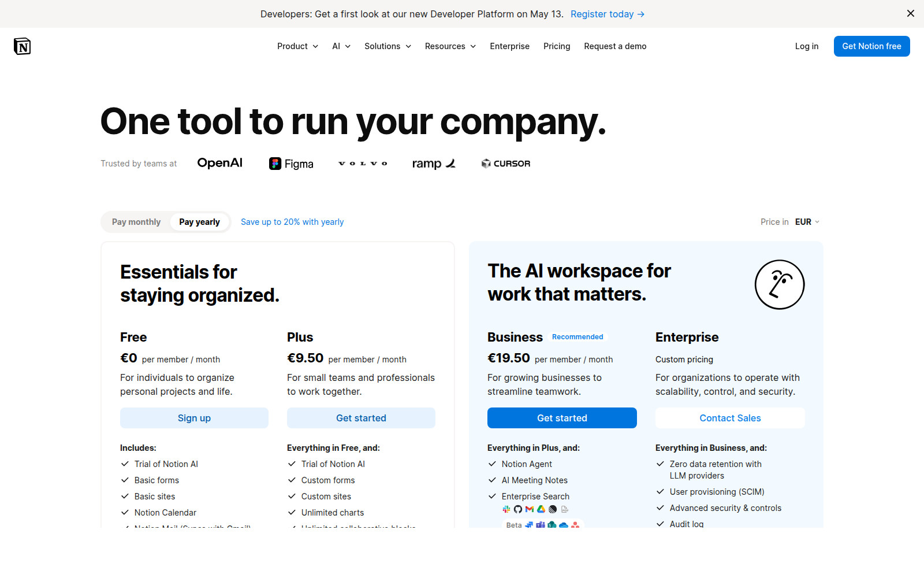The width and height of the screenshot is (924, 578).
Task: Click Save up to 20% with yearly
Action: click(x=292, y=222)
